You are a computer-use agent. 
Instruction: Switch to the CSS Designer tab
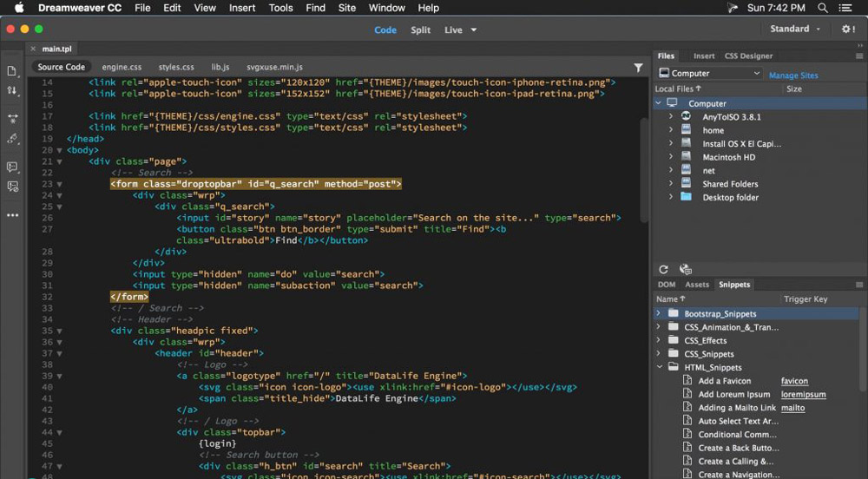point(748,56)
